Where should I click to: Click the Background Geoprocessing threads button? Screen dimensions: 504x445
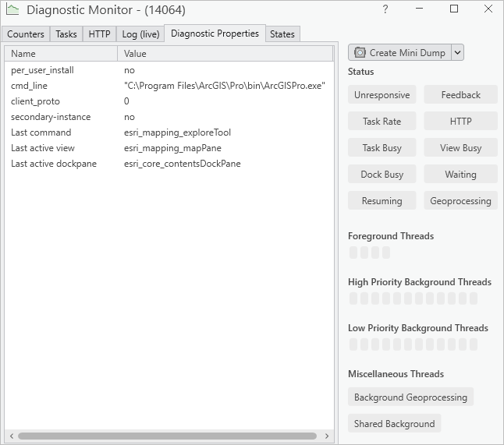coord(410,397)
